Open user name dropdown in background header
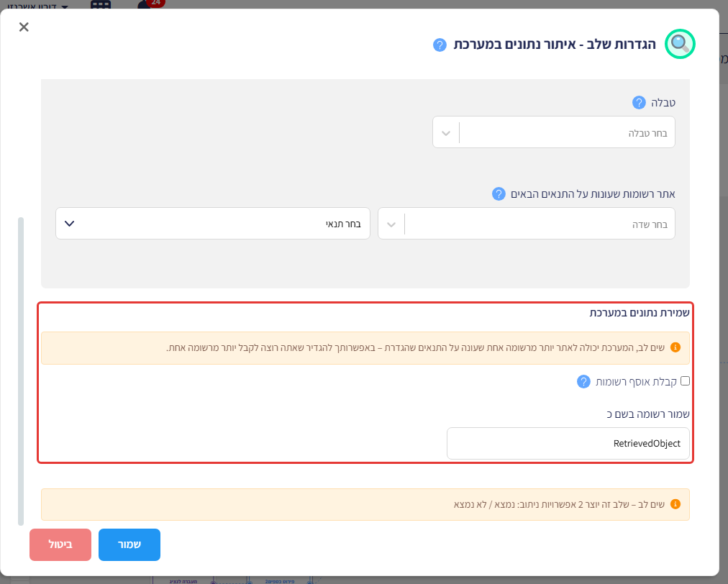The height and width of the screenshot is (584, 728). point(38,6)
